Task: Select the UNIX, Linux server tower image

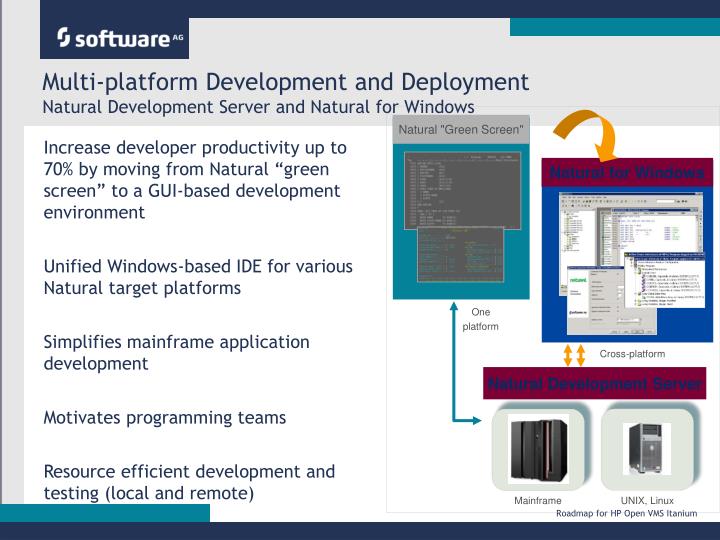Action: coord(647,449)
